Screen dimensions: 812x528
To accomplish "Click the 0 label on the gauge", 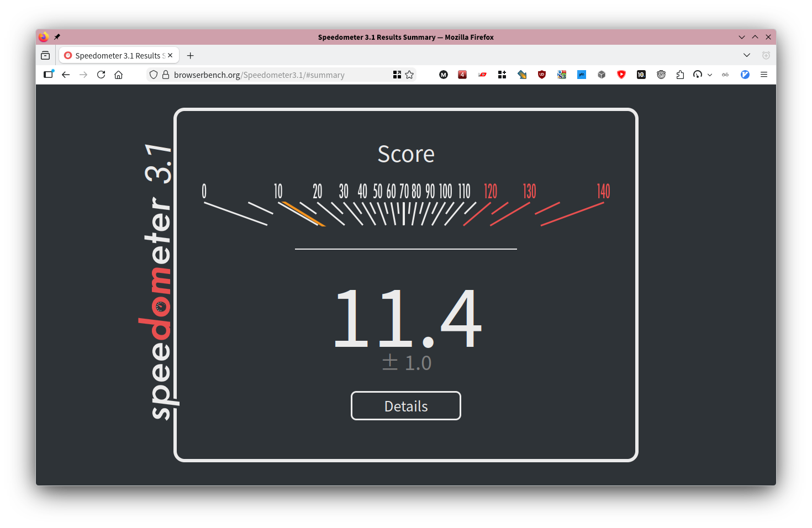I will (x=204, y=191).
